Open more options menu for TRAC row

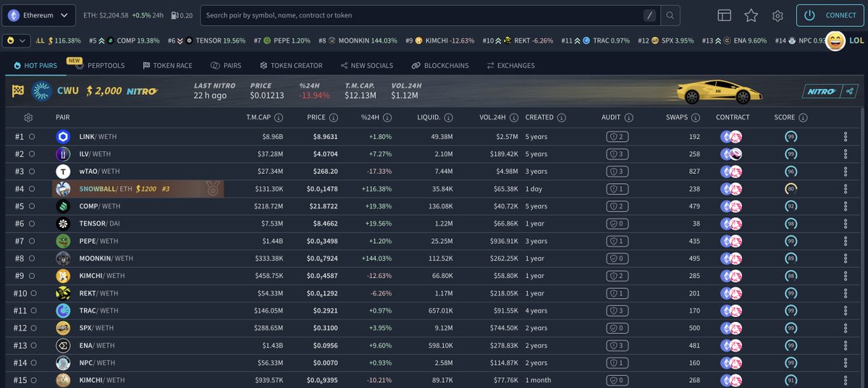coord(846,311)
